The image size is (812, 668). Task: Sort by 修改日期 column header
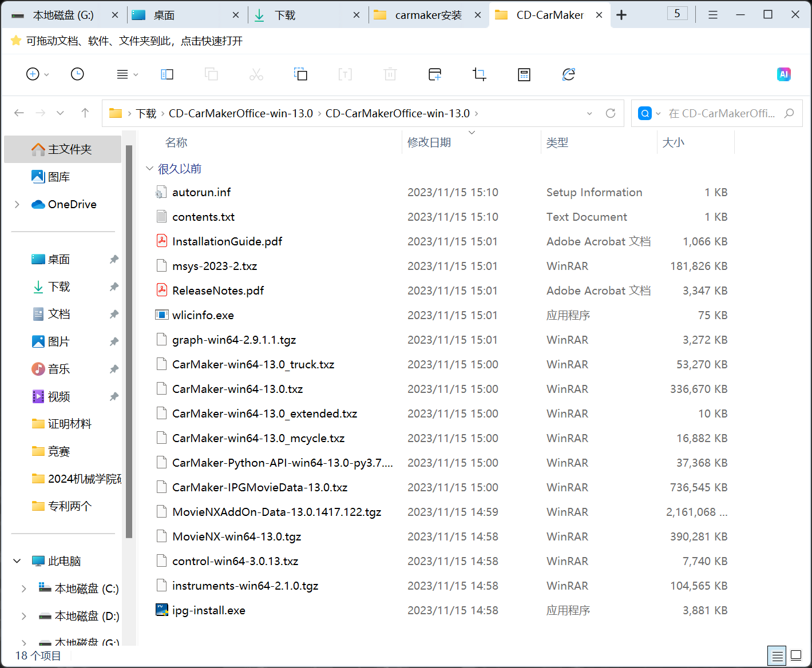tap(429, 142)
